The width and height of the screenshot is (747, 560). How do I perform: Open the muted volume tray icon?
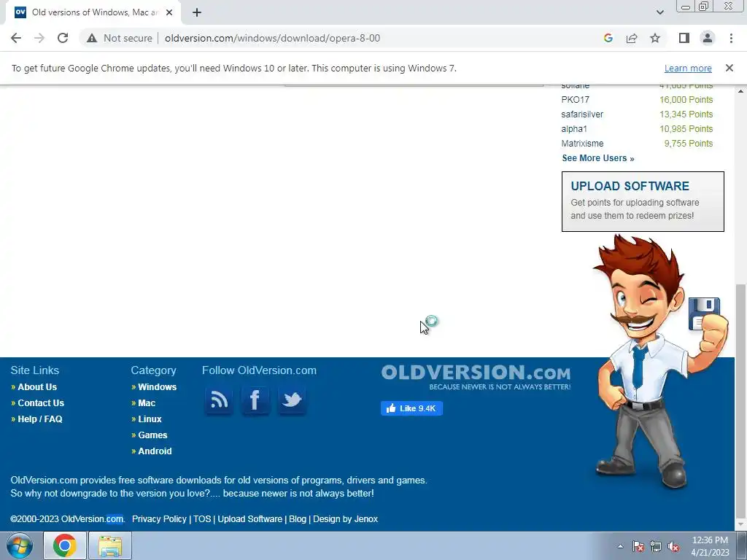tap(673, 546)
